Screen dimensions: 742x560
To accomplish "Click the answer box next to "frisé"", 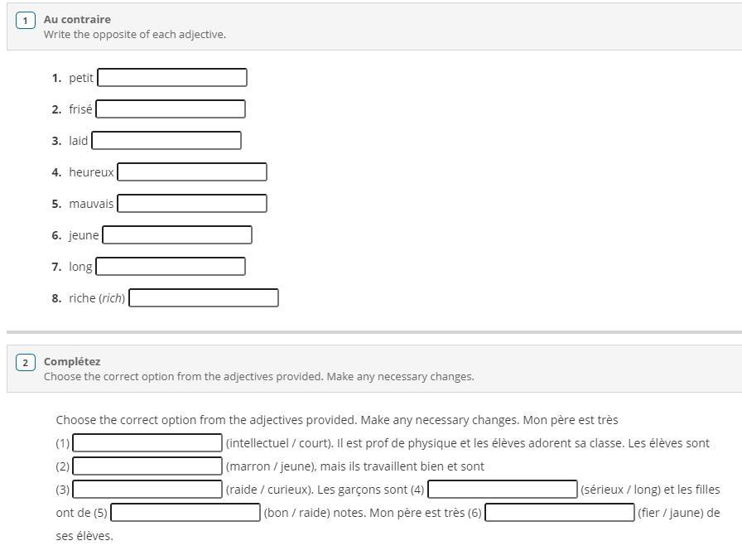I will point(171,109).
